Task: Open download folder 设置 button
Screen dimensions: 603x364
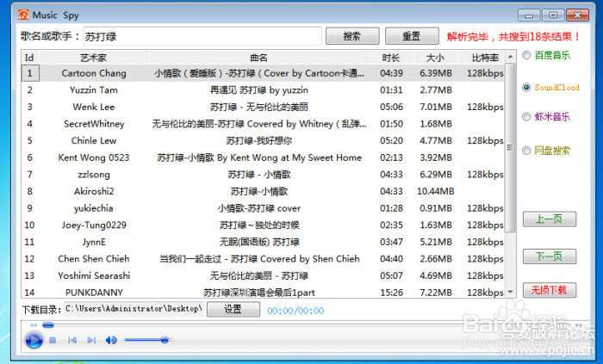Action: [x=233, y=310]
